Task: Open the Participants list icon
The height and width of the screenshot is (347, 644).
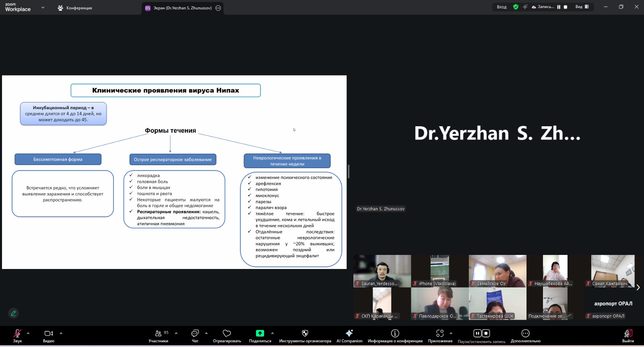Action: (158, 333)
